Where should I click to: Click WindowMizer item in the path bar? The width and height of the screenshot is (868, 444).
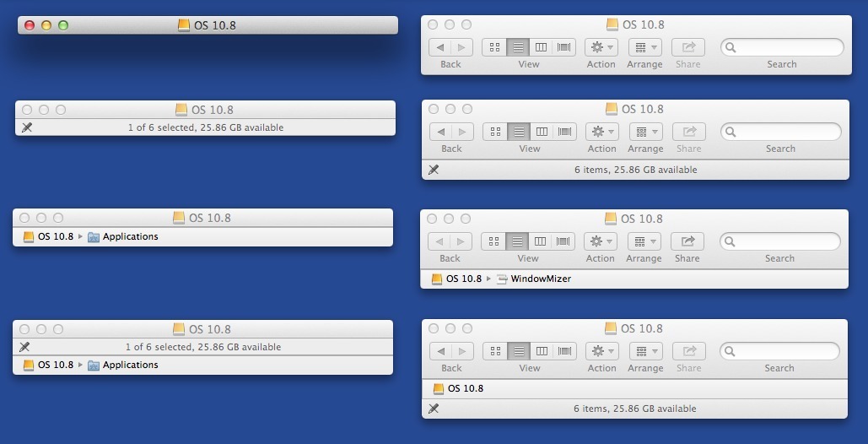[540, 279]
